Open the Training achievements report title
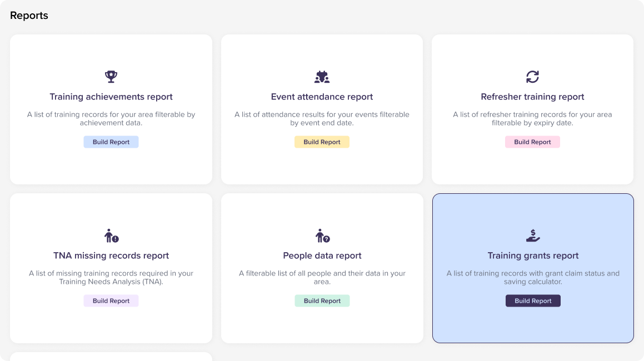The height and width of the screenshot is (361, 644). point(111,97)
